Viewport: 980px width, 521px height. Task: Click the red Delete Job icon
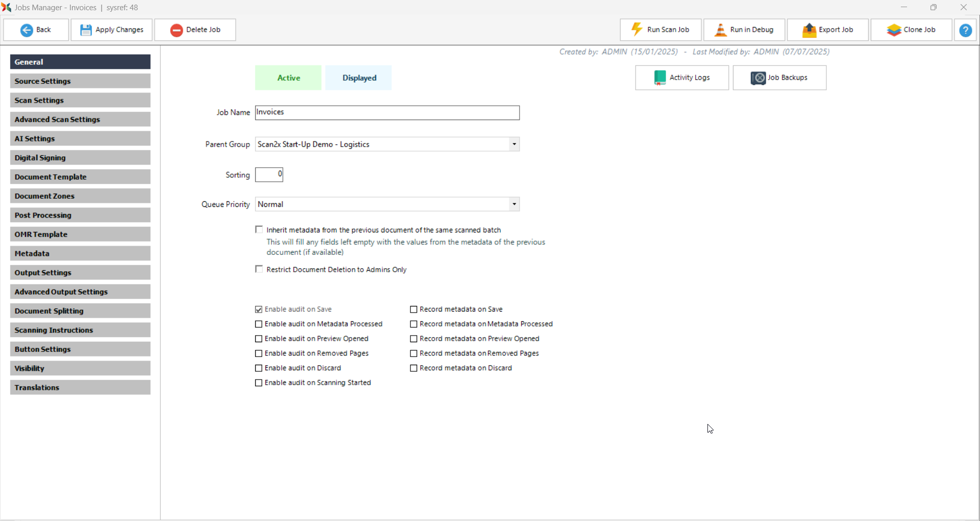click(177, 30)
